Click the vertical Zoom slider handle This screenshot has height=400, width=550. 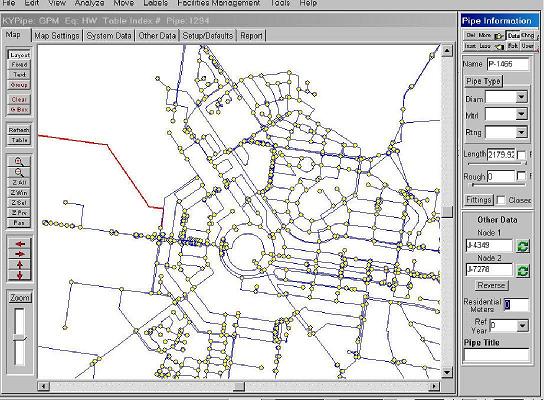click(x=20, y=338)
